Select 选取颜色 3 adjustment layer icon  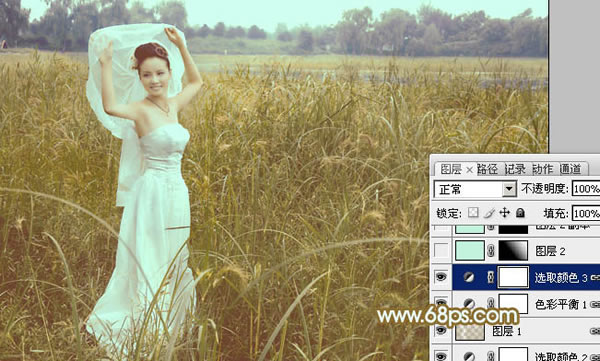(469, 277)
